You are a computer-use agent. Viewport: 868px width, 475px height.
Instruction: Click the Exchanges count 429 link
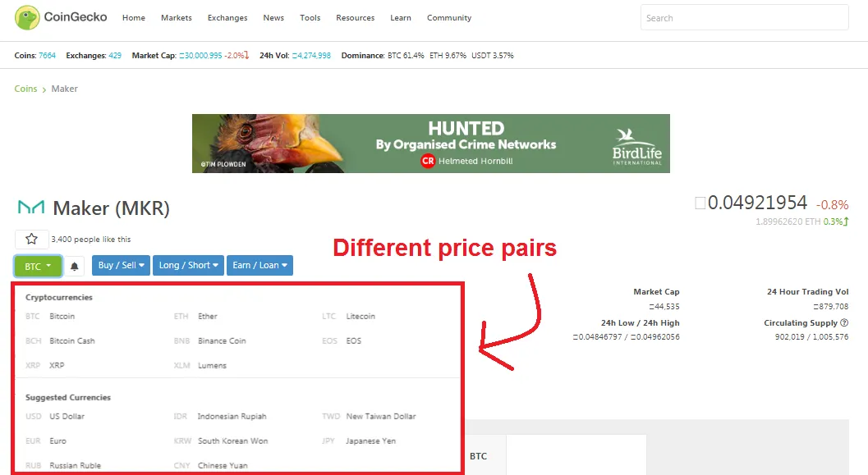115,55
